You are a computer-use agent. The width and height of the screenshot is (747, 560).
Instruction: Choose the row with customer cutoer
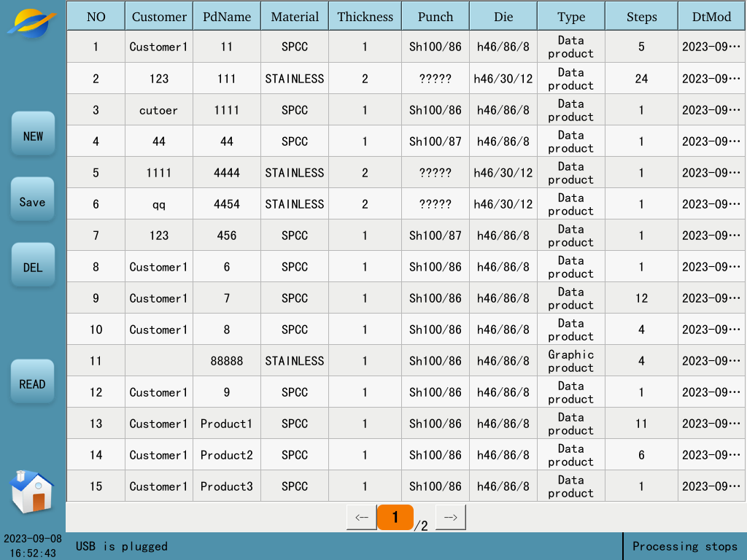click(x=159, y=110)
